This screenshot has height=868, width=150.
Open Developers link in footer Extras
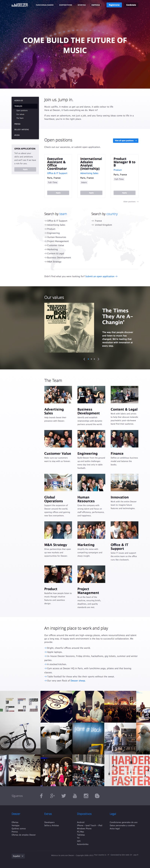tap(49, 822)
